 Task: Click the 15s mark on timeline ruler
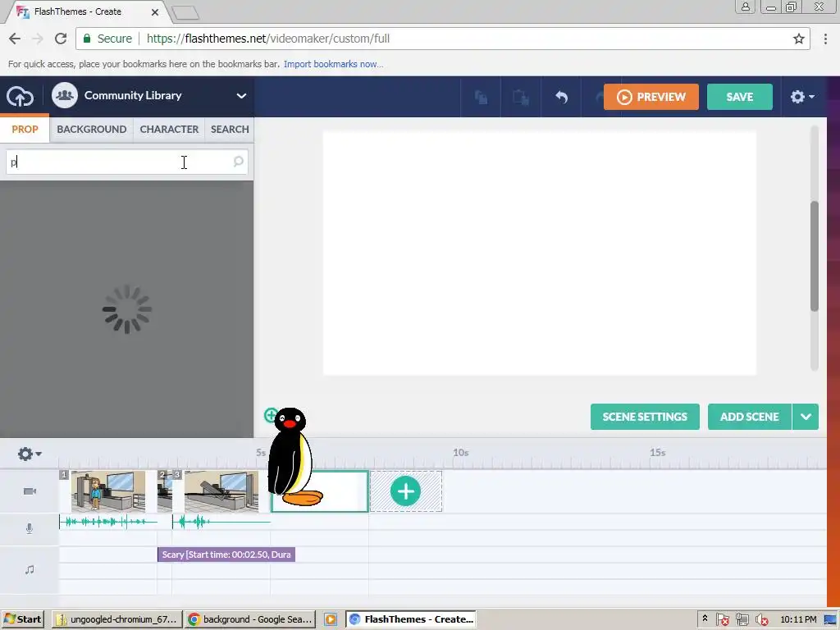[657, 453]
